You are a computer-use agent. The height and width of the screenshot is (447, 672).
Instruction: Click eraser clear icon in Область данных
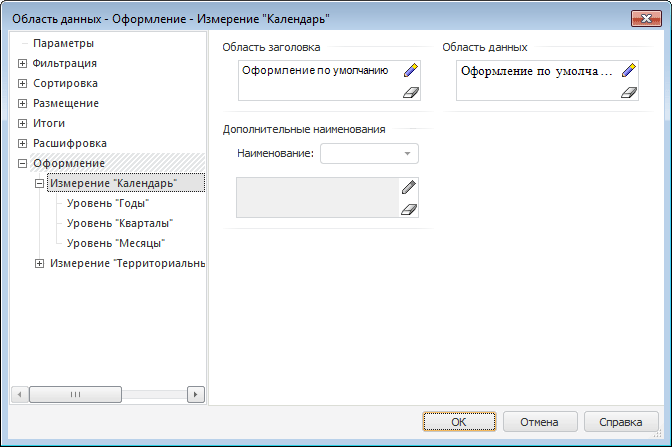tap(628, 92)
